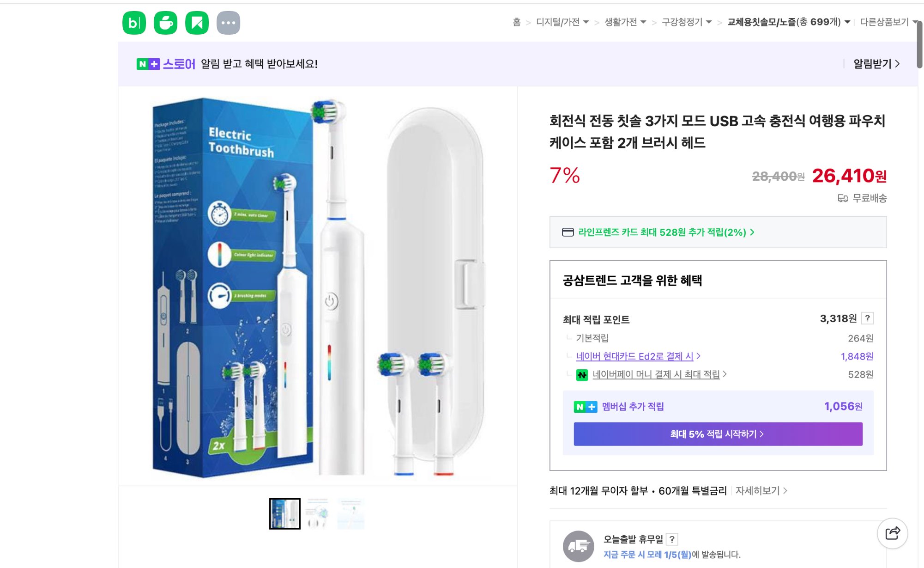Click the card icon next to 라인프렌즈 카드
The image size is (924, 568).
click(568, 232)
